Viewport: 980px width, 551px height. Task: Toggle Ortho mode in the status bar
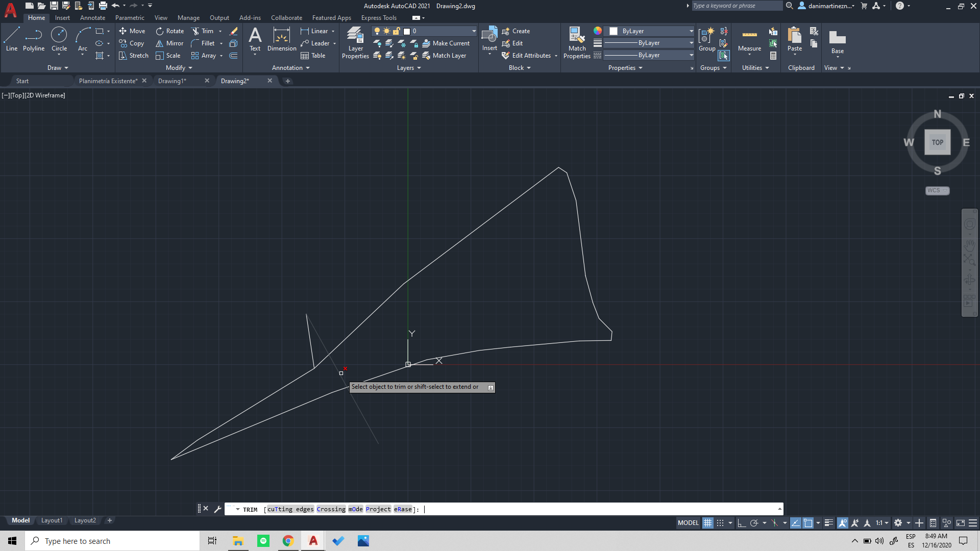[742, 522]
